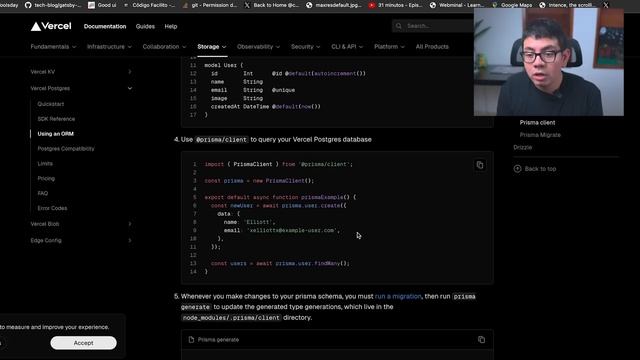
Task: Click the run a migration link
Action: 398,296
